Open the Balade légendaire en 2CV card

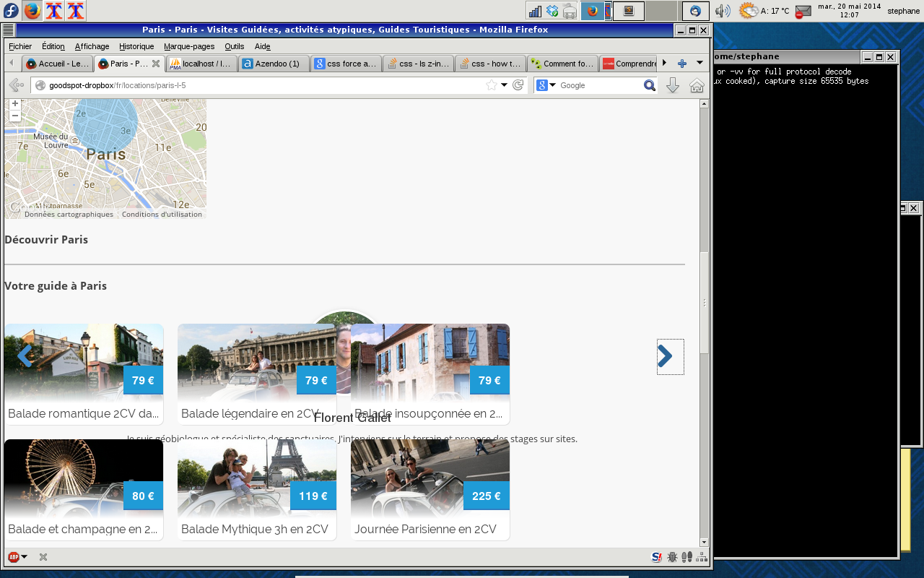(x=257, y=374)
